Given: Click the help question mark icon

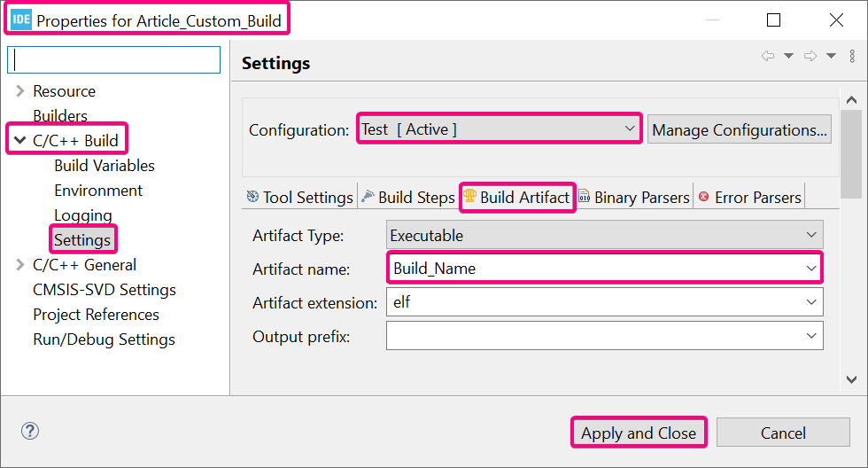Looking at the screenshot, I should coord(30,432).
